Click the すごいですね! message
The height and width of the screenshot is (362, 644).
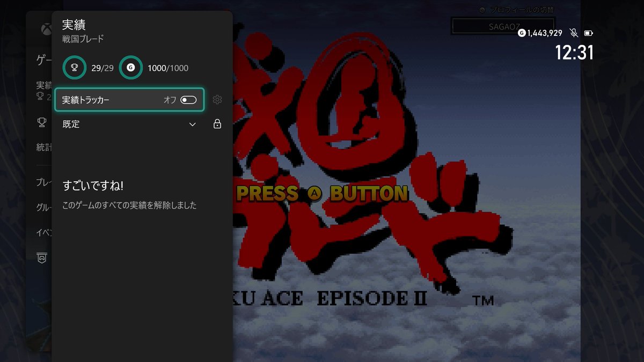pyautogui.click(x=93, y=186)
